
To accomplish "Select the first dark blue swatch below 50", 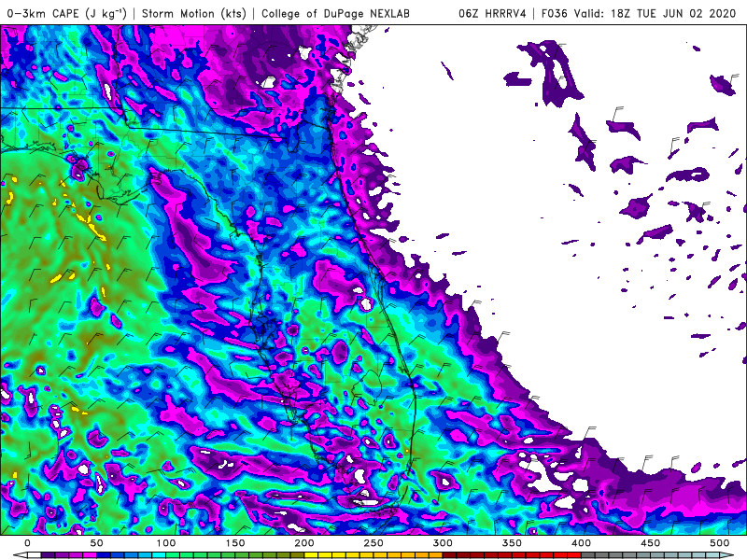I will coord(104,555).
